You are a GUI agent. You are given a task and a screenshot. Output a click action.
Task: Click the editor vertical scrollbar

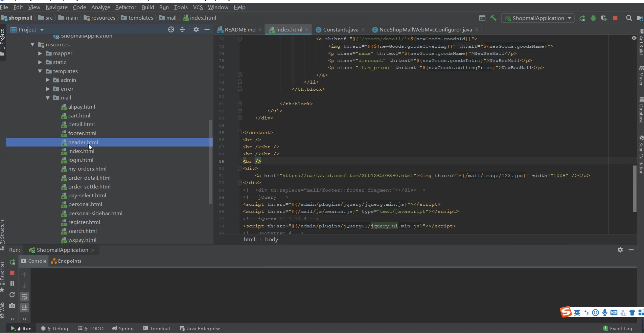635,189
